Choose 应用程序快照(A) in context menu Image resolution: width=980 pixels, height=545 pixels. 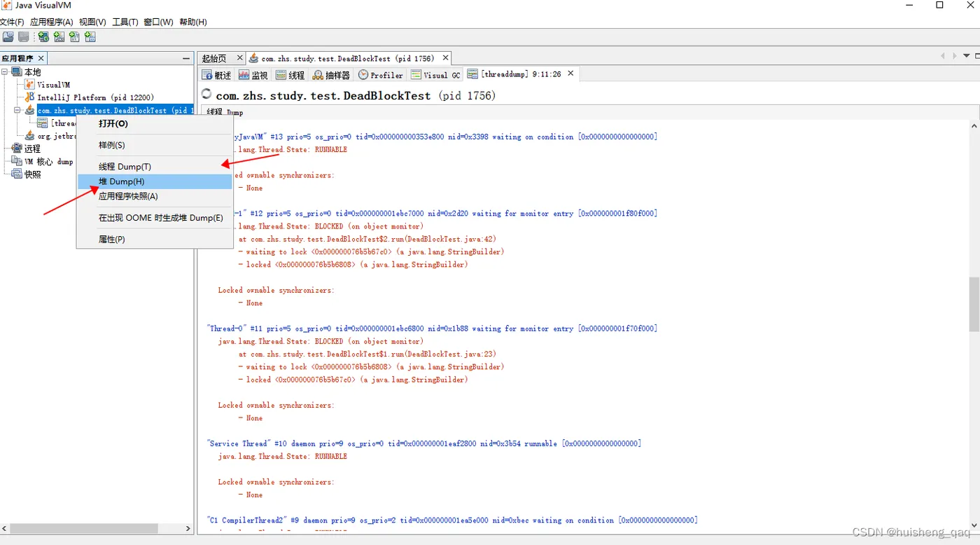tap(154, 196)
